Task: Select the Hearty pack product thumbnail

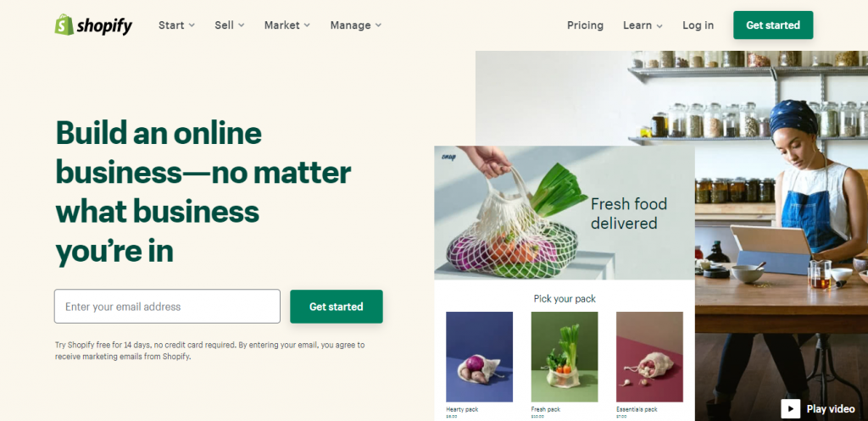Action: pos(480,357)
